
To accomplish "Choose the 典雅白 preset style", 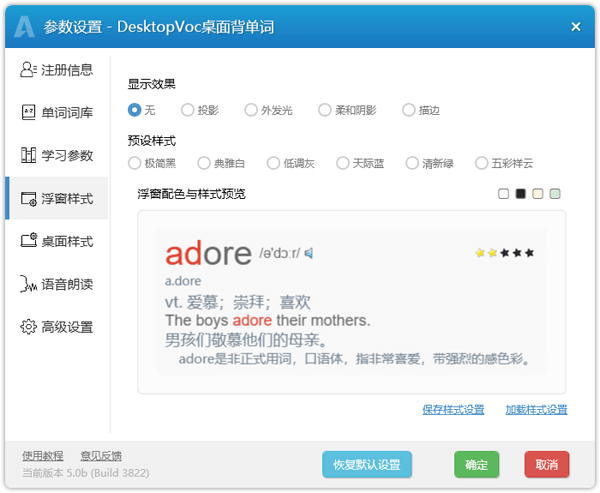I will tap(221, 163).
